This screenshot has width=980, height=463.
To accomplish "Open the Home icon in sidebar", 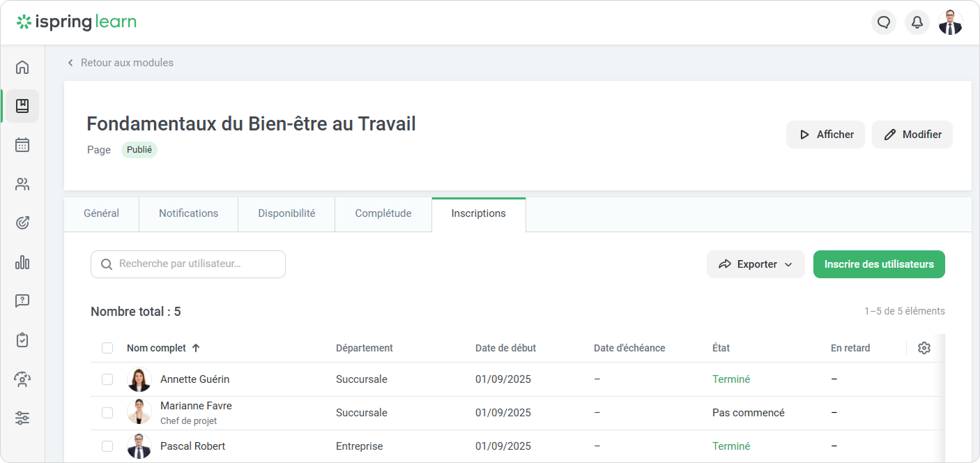I will [22, 67].
